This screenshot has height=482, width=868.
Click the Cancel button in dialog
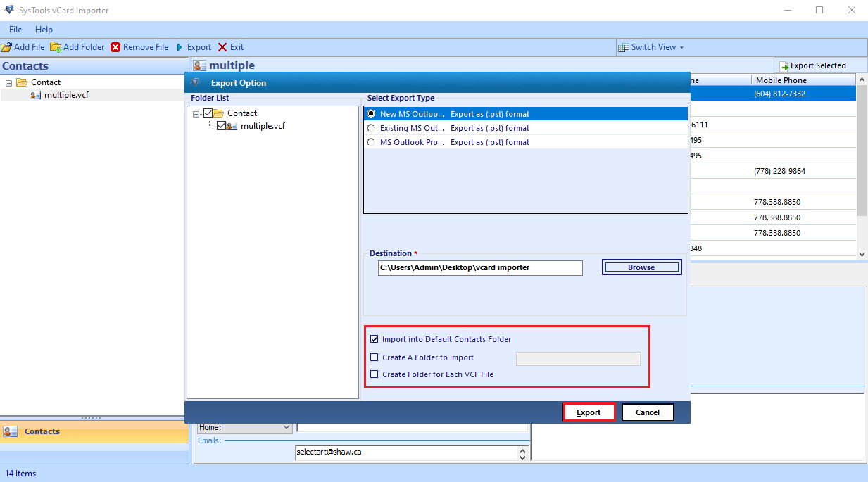pos(647,412)
